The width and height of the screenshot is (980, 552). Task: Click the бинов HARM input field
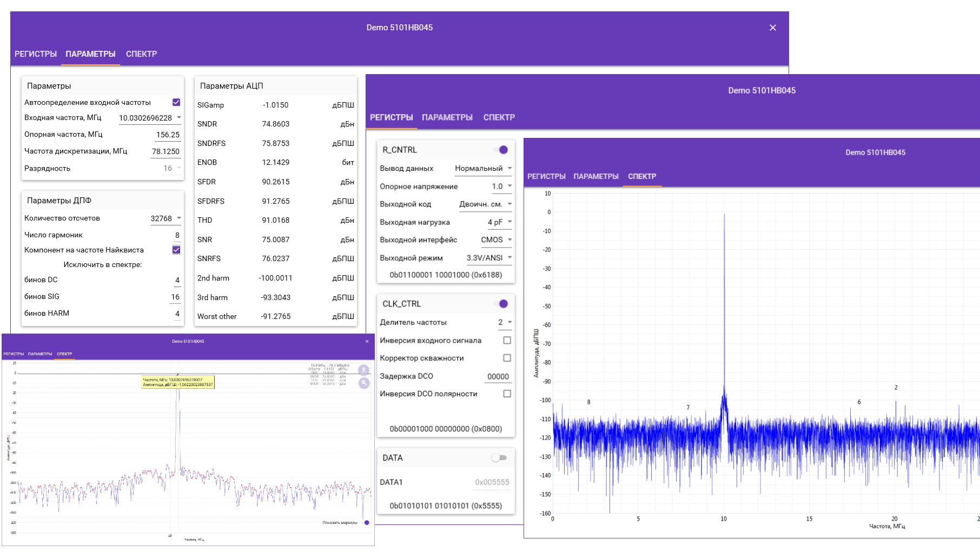pos(177,314)
